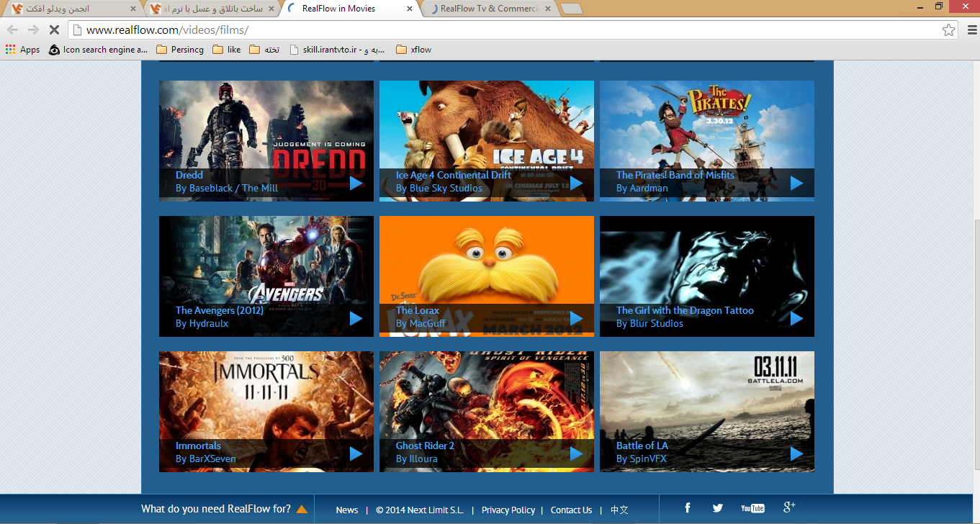
Task: Open the Google Plus icon in footer
Action: (789, 507)
